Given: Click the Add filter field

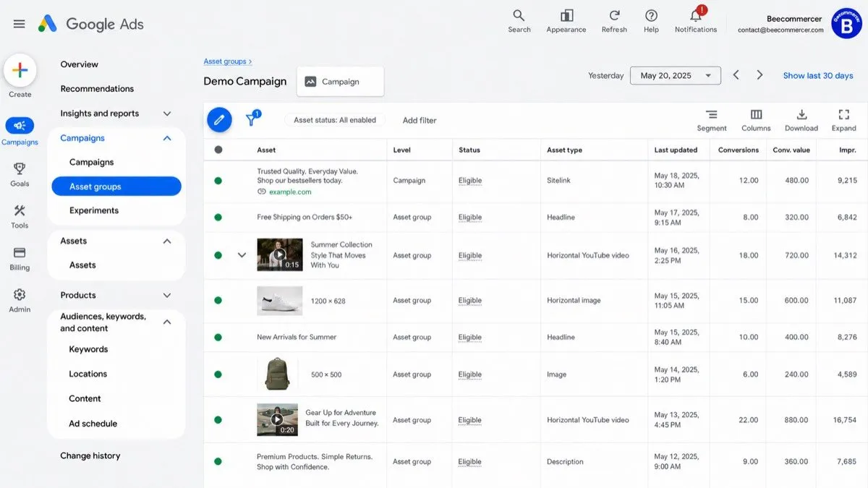Looking at the screenshot, I should pyautogui.click(x=420, y=120).
